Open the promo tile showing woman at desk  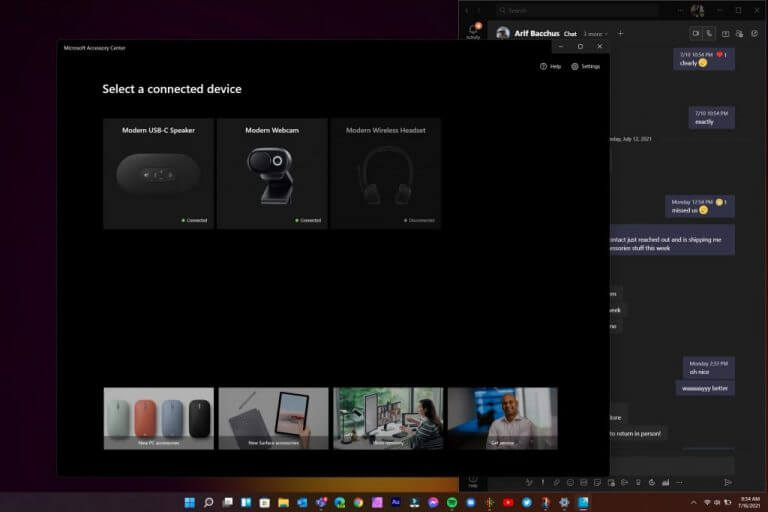pyautogui.click(x=388, y=418)
